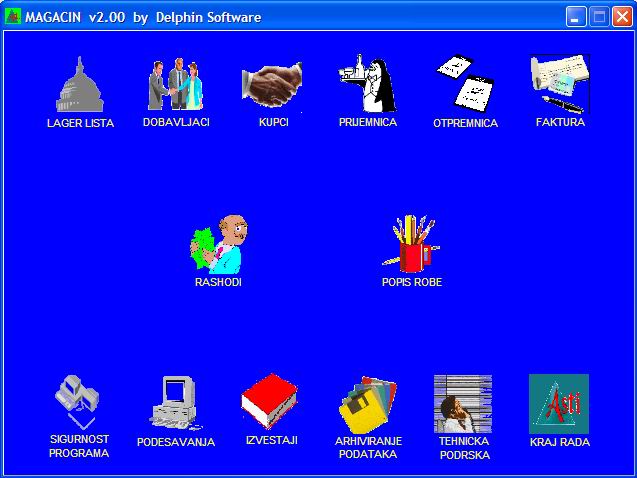Click the Faktura check and pen icon
Image resolution: width=637 pixels, height=478 pixels.
(x=560, y=84)
